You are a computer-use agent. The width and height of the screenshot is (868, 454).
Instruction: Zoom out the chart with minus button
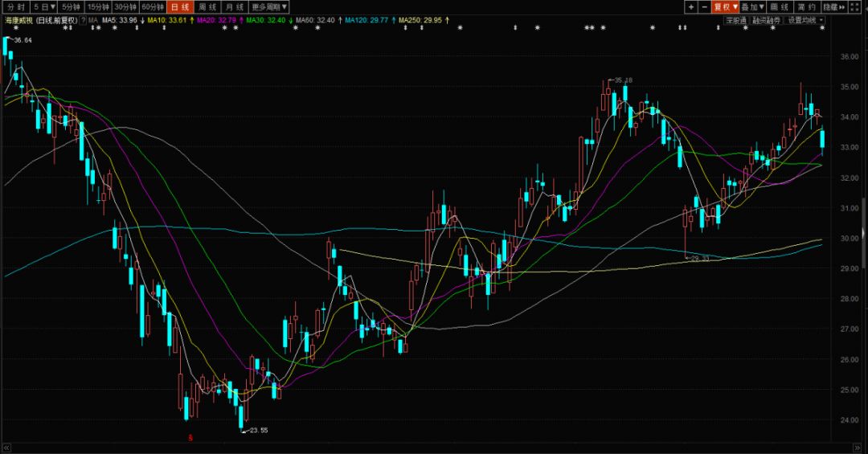pos(704,7)
